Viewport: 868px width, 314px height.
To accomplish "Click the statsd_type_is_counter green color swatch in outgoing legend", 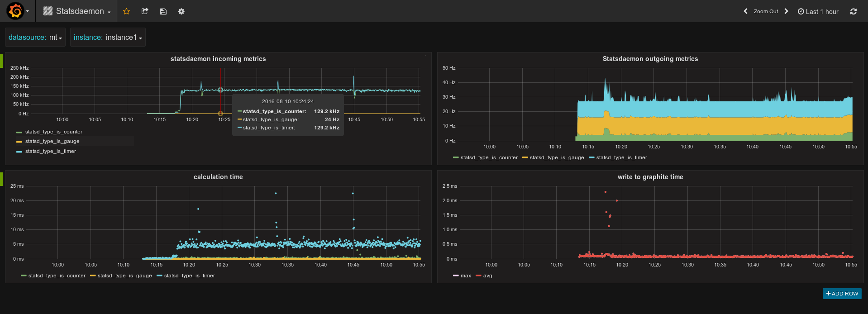I will 456,157.
